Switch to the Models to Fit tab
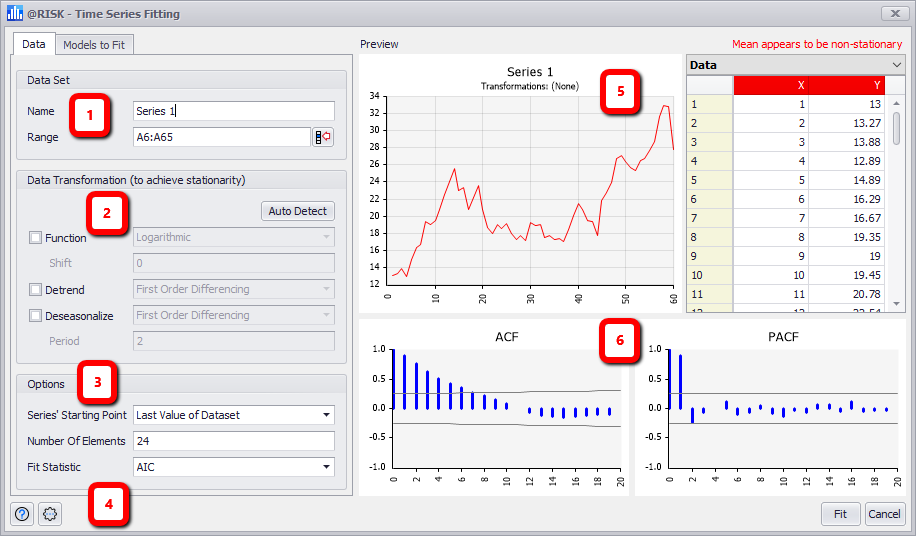 click(x=94, y=45)
